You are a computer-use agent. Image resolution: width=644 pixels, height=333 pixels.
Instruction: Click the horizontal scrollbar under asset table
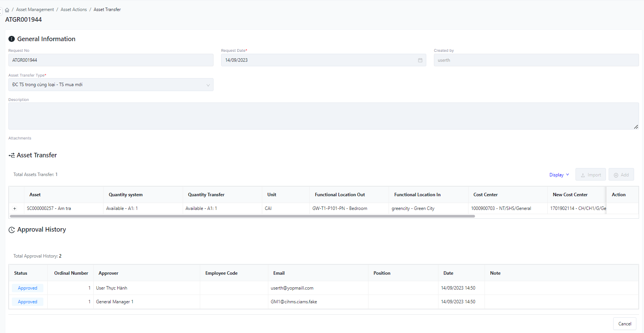(242, 216)
